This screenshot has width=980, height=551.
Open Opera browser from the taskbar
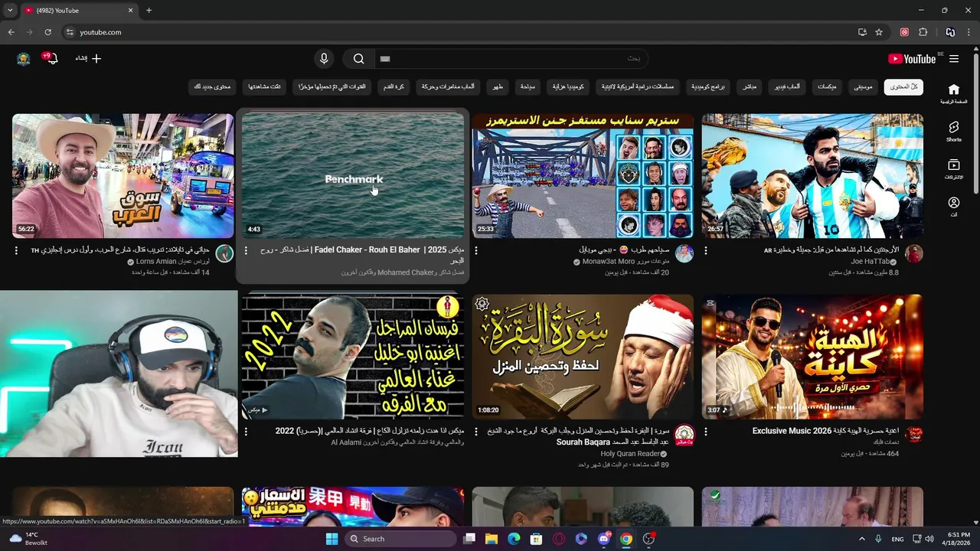(x=559, y=539)
